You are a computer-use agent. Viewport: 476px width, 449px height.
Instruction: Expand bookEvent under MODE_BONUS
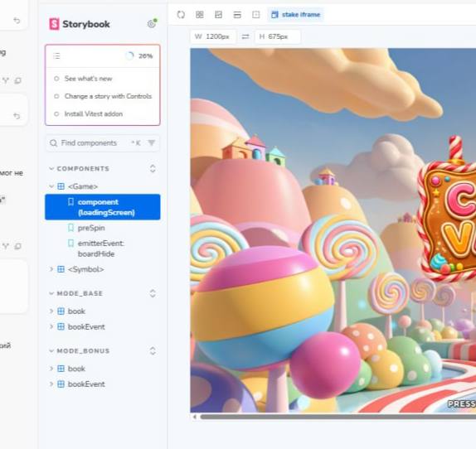click(51, 384)
